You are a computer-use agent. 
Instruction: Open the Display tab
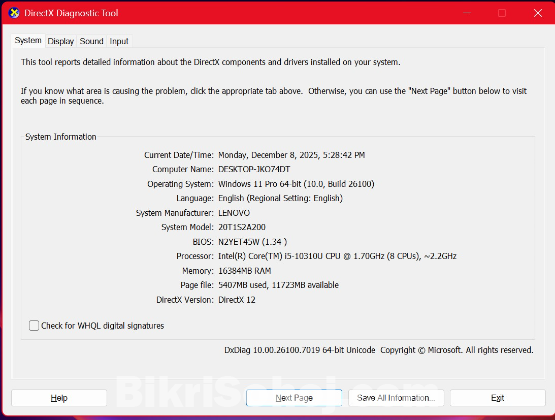(61, 41)
